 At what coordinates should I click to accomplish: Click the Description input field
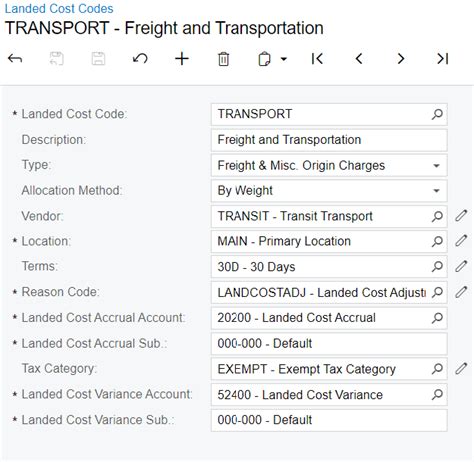(x=329, y=140)
